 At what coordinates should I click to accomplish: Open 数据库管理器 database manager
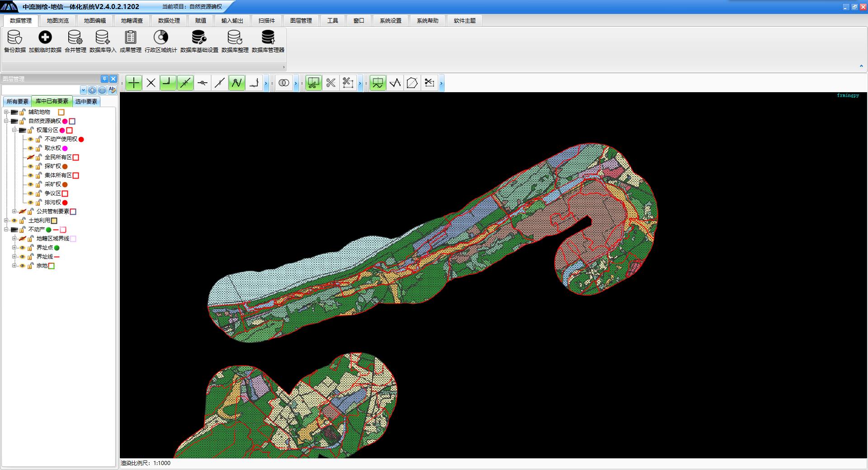[268, 37]
